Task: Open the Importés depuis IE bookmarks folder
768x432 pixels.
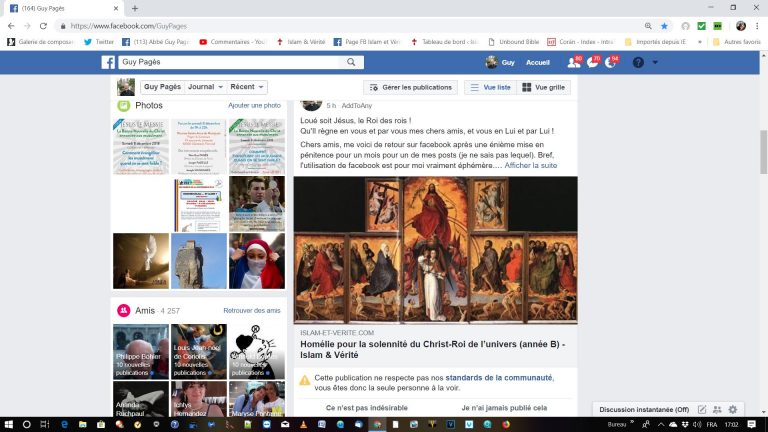Action: pyautogui.click(x=655, y=42)
